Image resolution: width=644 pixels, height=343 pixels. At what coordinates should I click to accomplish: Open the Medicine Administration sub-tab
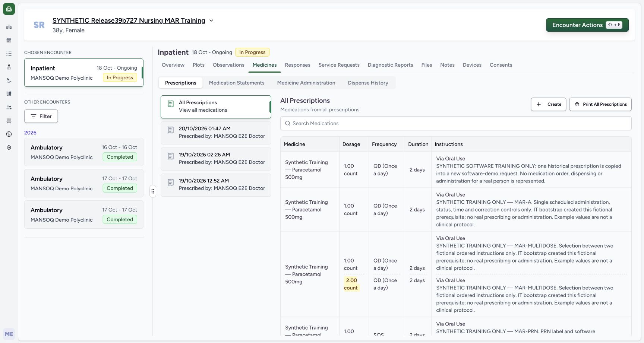(x=306, y=83)
